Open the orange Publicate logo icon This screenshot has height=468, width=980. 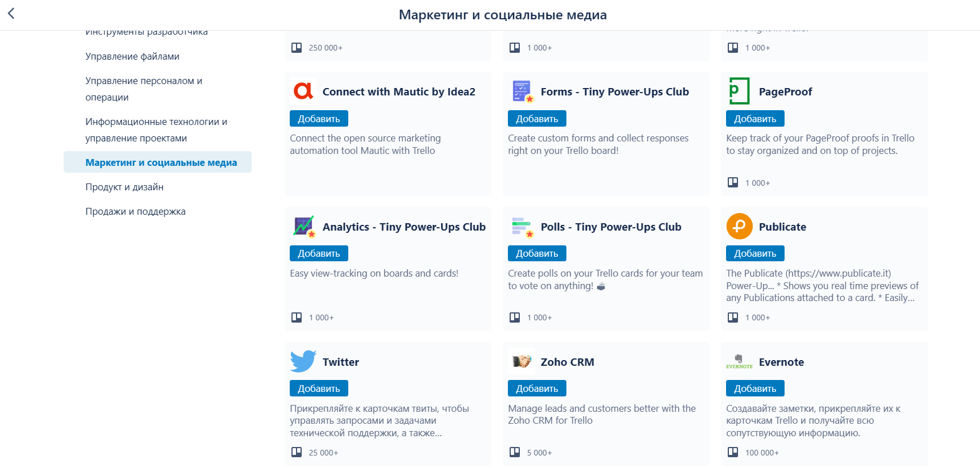tap(740, 226)
